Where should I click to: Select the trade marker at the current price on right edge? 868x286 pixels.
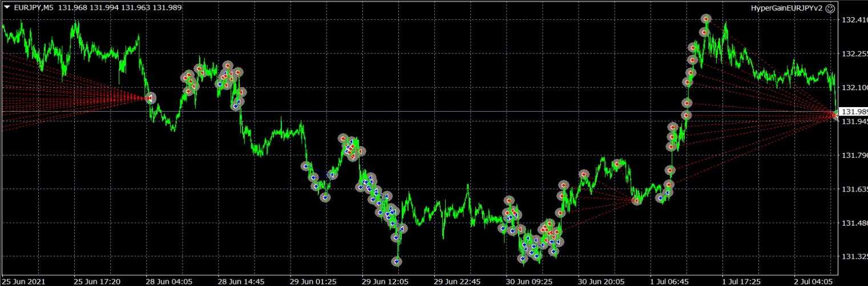[835, 115]
